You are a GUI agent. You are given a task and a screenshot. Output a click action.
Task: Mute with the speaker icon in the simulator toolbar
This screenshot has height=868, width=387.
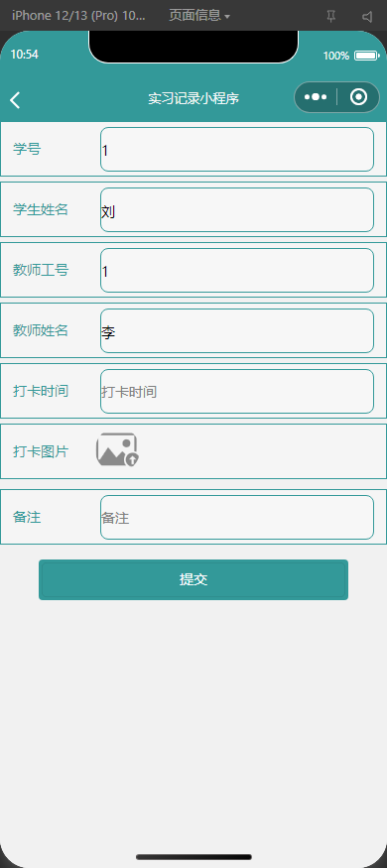click(367, 16)
